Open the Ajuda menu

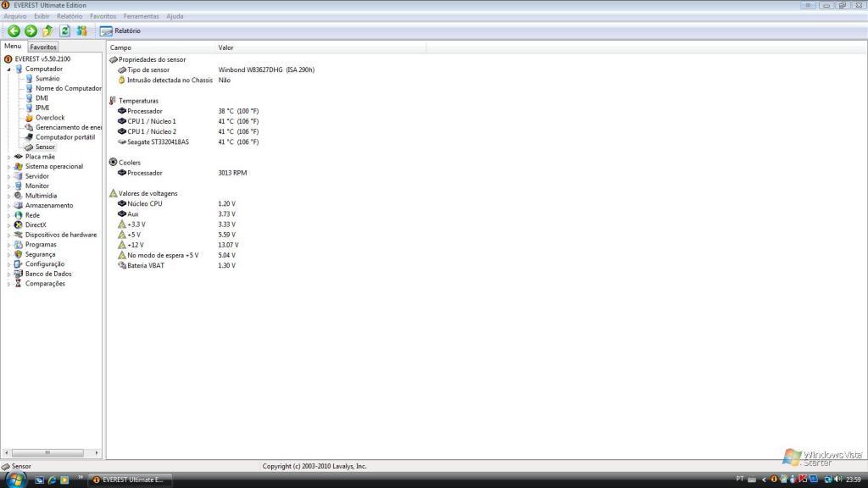point(175,16)
